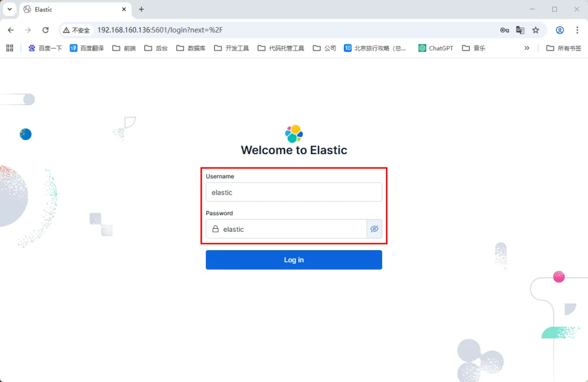
Task: Select the Elastic browser tab
Action: coord(75,9)
